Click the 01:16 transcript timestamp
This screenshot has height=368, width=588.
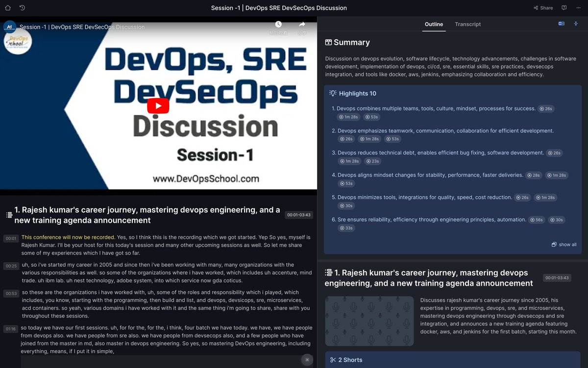click(x=11, y=329)
